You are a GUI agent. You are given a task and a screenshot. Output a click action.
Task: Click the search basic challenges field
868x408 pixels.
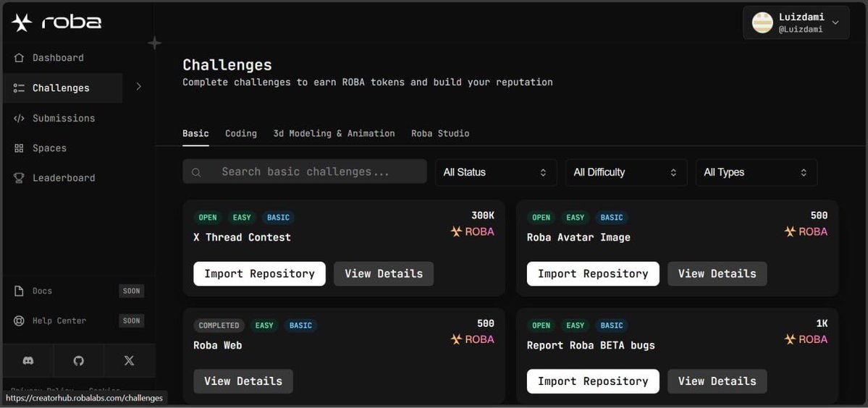[x=305, y=171]
